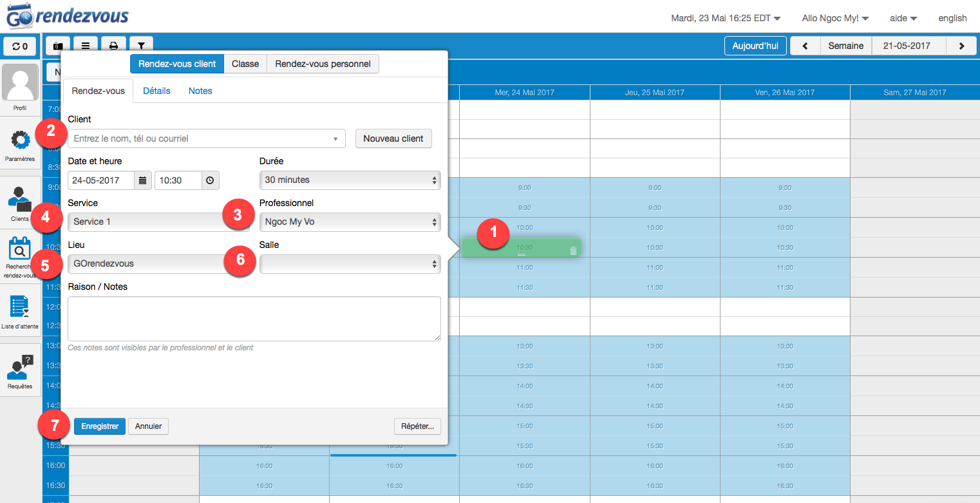The image size is (980, 503).
Task: Open the date picker calendar icon
Action: tap(143, 180)
